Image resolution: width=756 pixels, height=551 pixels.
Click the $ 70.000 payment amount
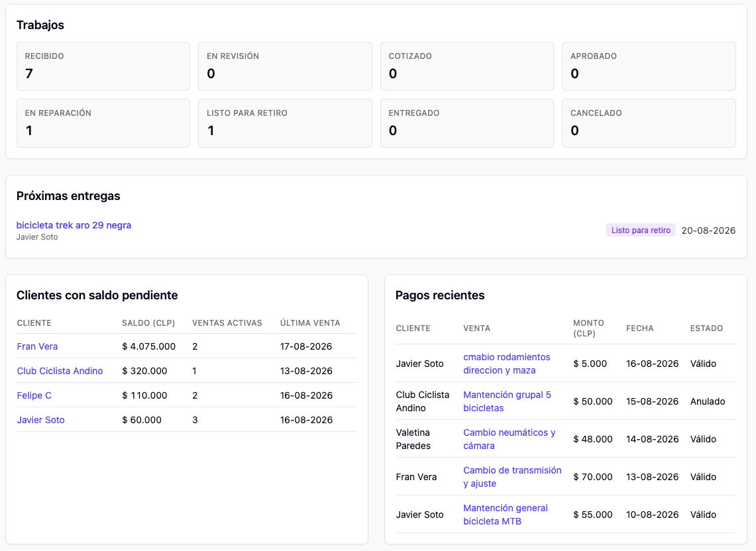(592, 477)
